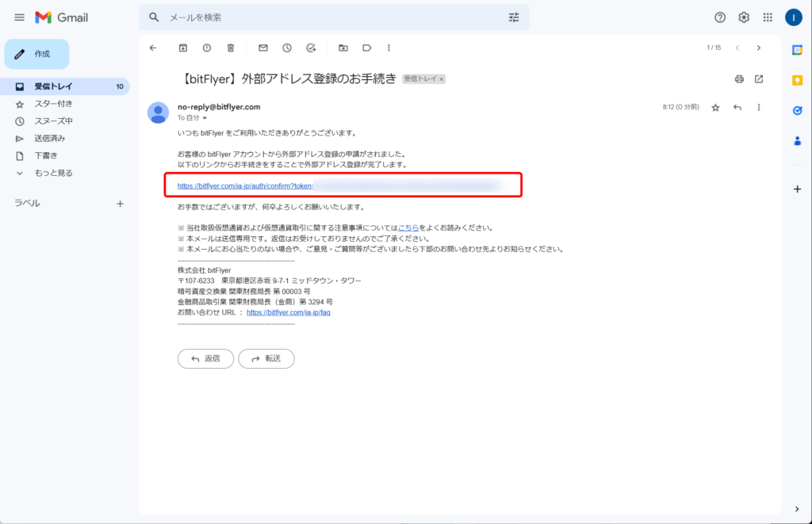812x524 pixels.
Task: Open Contacts side panel
Action: click(797, 140)
